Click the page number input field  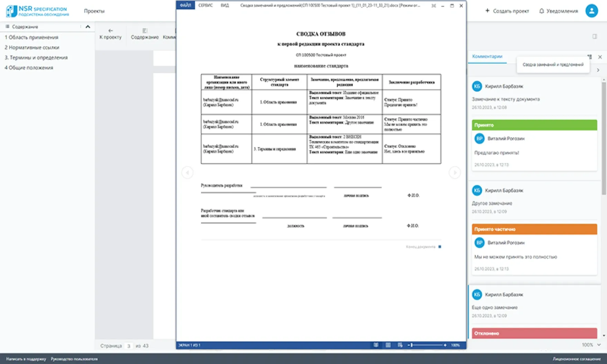point(129,346)
